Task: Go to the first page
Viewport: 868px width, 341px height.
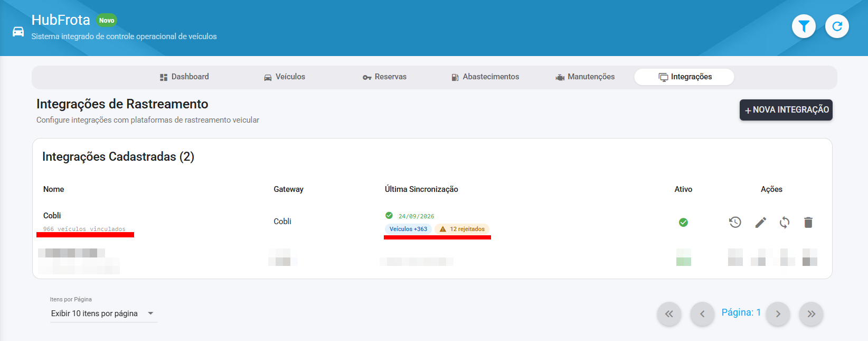Action: coord(669,314)
